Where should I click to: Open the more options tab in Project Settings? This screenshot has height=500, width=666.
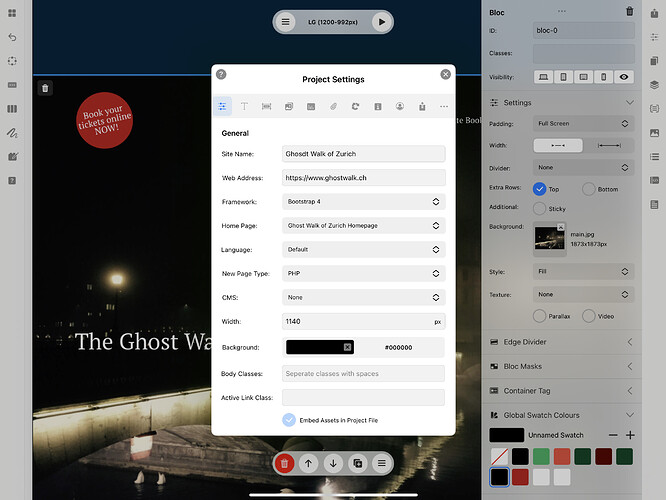click(x=443, y=106)
